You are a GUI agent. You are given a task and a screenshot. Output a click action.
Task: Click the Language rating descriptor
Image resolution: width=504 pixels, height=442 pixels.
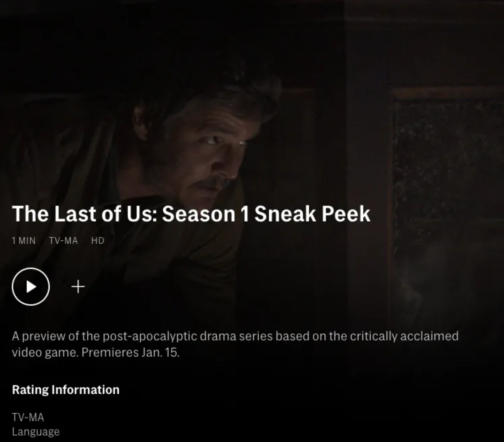[35, 432]
